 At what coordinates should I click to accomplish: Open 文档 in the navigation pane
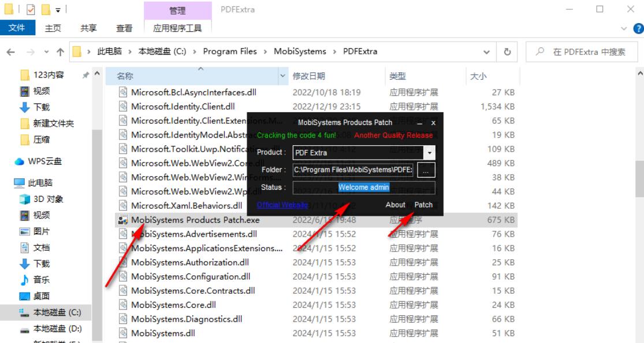(41, 248)
